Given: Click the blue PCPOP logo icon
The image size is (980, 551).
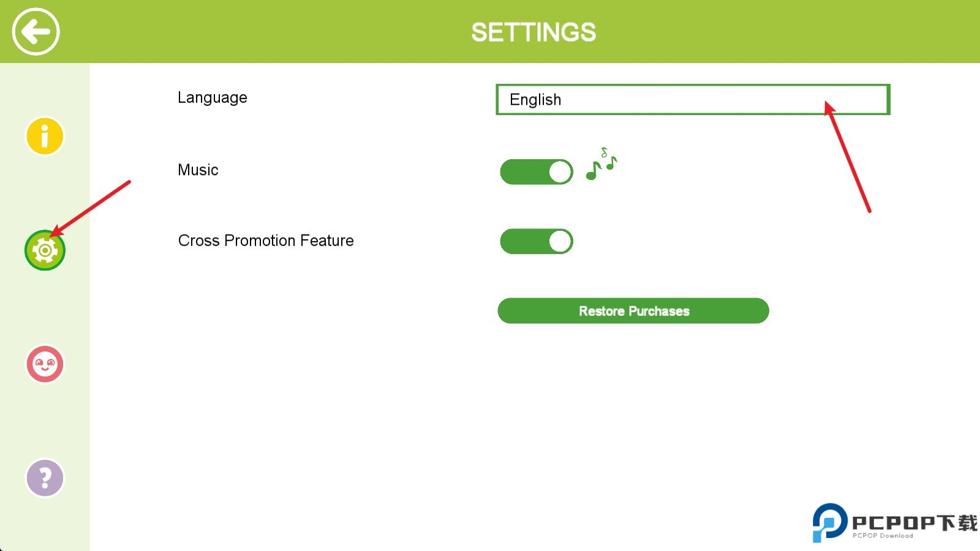Looking at the screenshot, I should point(829,522).
